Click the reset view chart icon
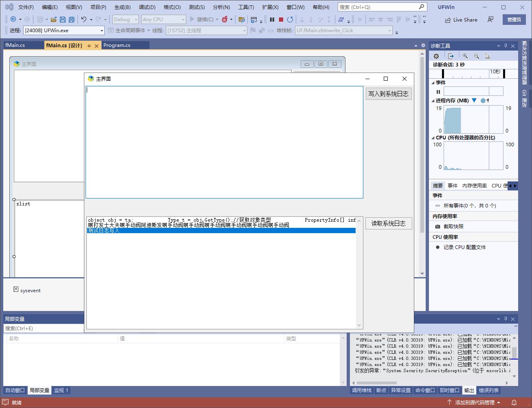 coord(488,56)
